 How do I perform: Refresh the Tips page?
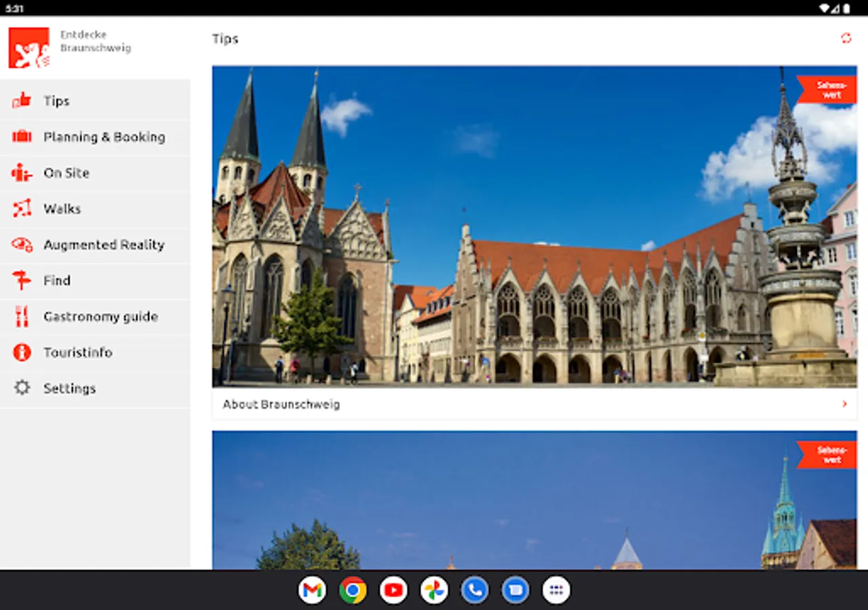[846, 39]
